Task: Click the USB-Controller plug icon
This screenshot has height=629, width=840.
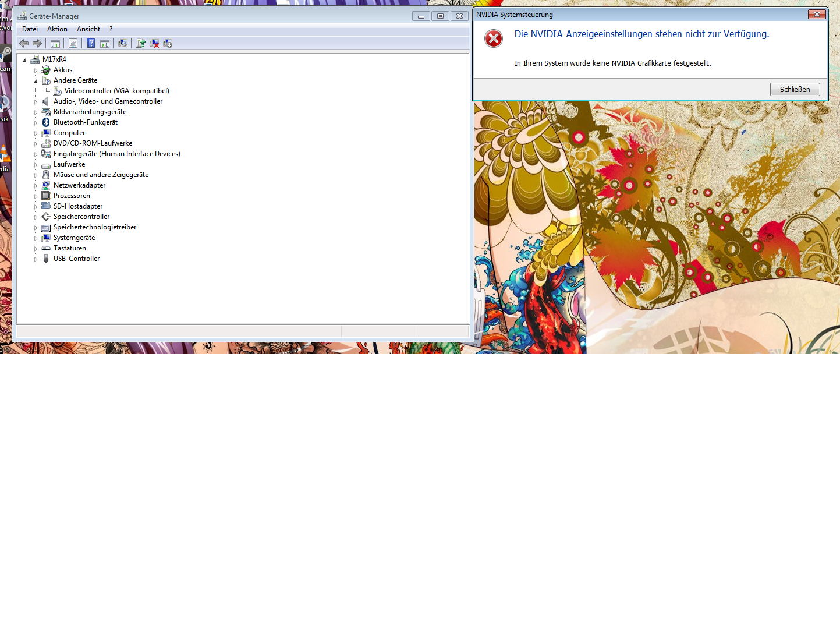Action: (46, 259)
